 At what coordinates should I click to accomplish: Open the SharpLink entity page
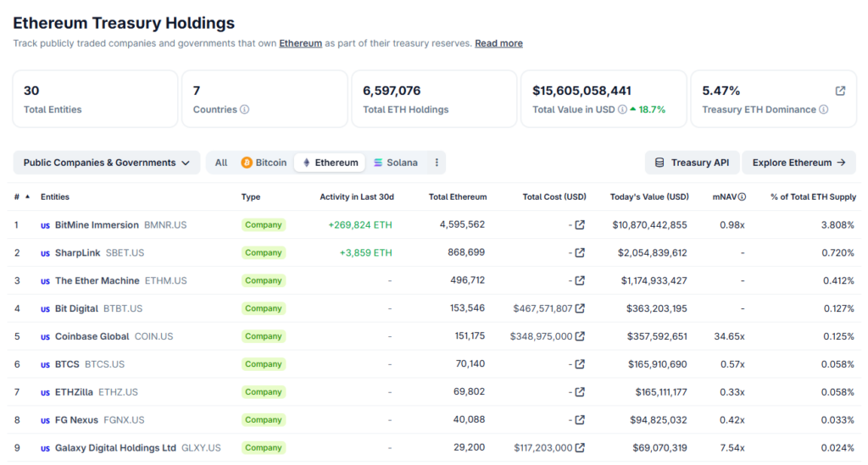[77, 252]
